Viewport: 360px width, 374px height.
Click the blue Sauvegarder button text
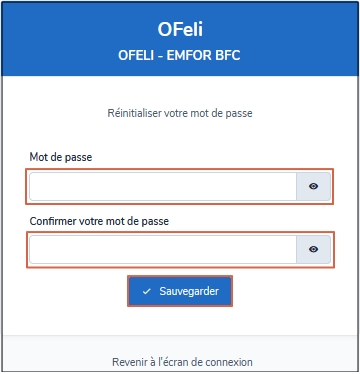(189, 291)
